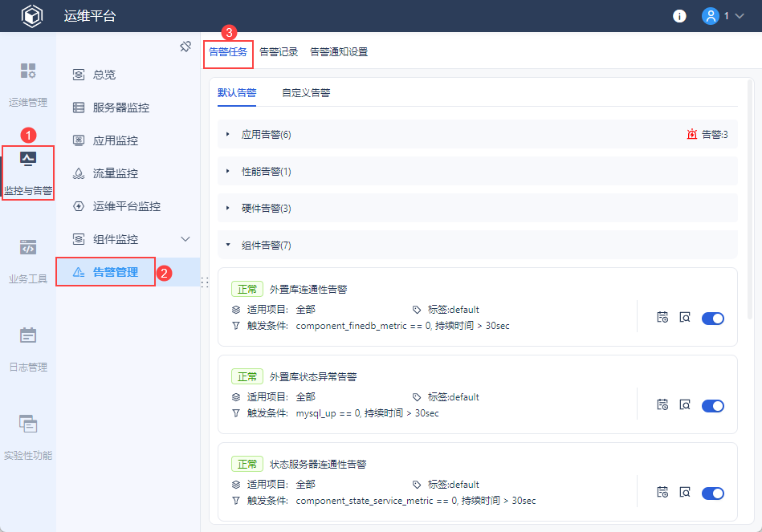Open schedule icon for 状态服务器连通性告警
Image resolution: width=762 pixels, height=532 pixels.
[662, 492]
